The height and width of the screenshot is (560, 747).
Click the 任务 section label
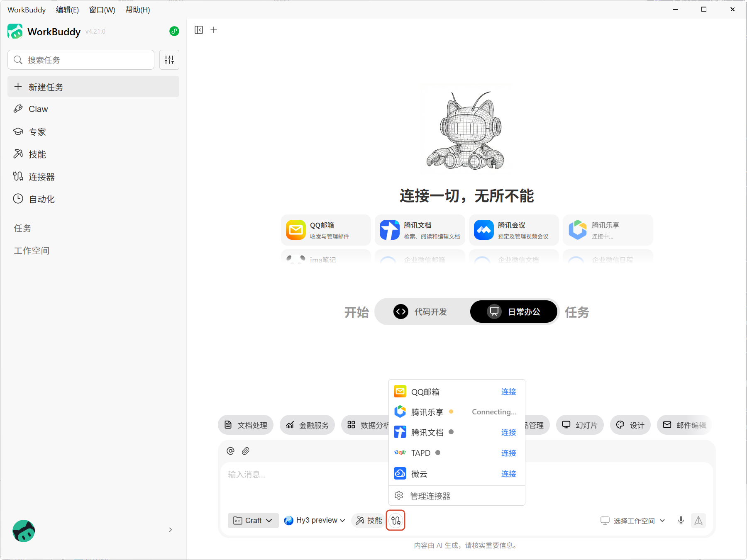22,228
